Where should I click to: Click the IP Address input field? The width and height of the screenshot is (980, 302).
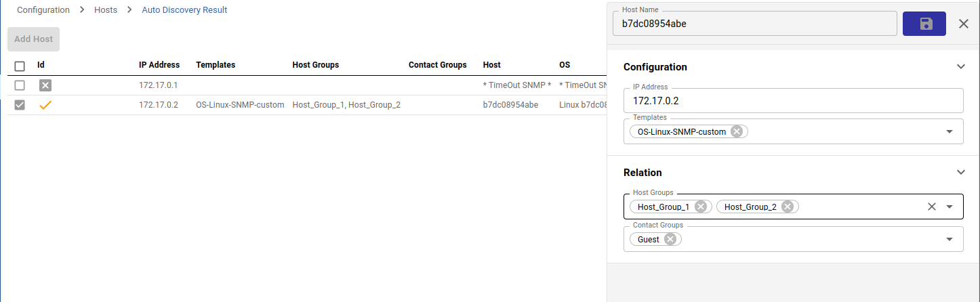point(793,101)
